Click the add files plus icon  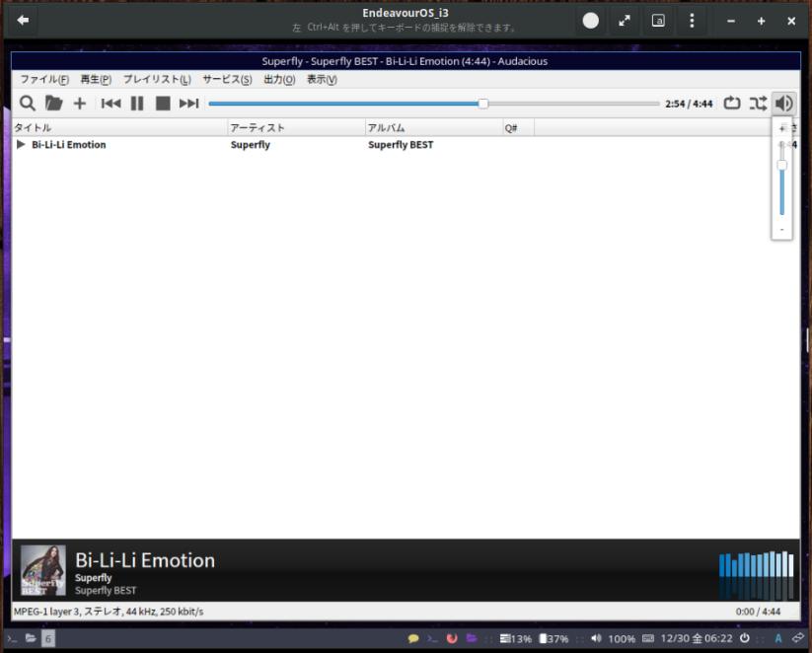80,104
